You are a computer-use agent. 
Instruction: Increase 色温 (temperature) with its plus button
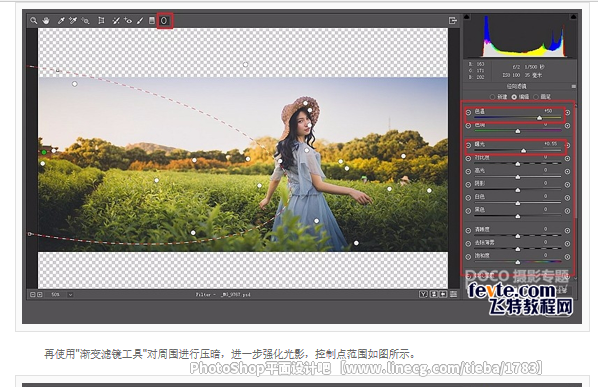[567, 112]
